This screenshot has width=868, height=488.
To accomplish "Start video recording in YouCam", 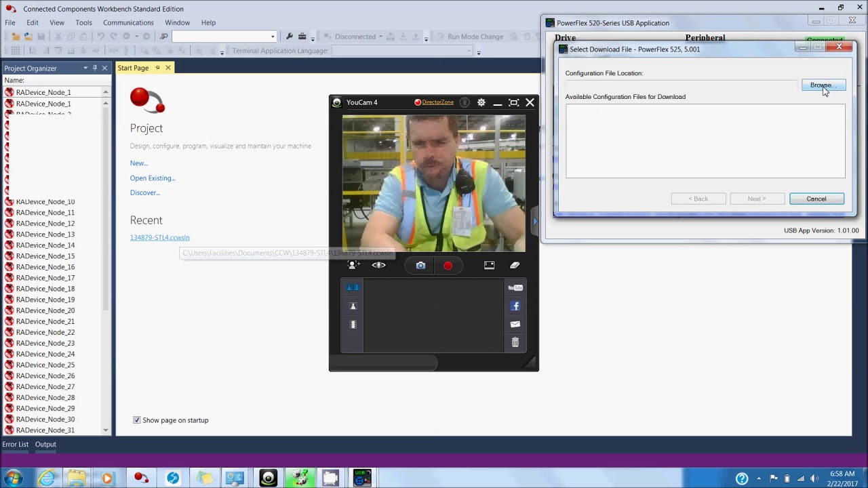I will click(448, 266).
